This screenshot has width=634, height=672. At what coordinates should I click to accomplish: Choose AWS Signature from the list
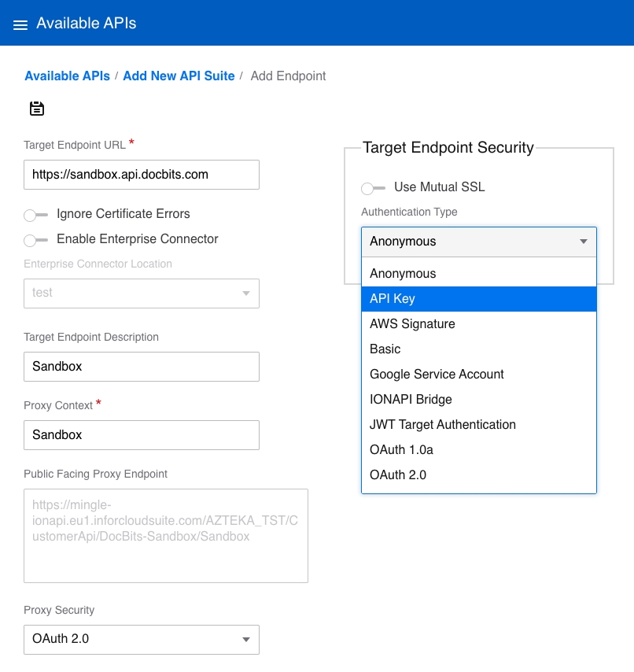478,324
